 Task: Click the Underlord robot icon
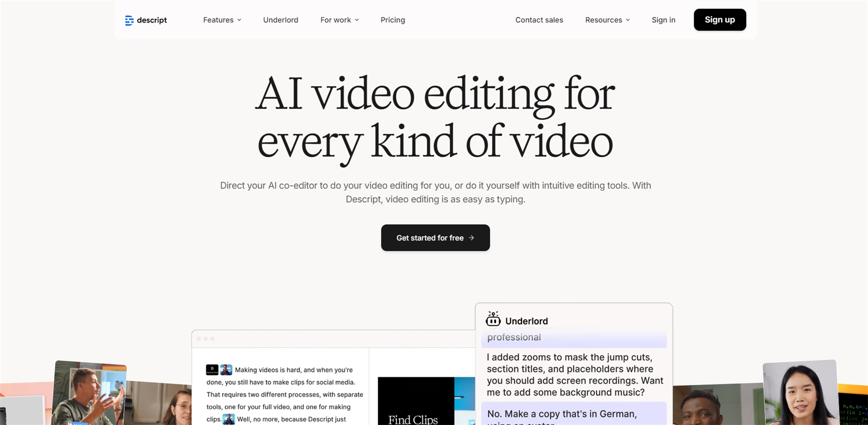(x=493, y=320)
